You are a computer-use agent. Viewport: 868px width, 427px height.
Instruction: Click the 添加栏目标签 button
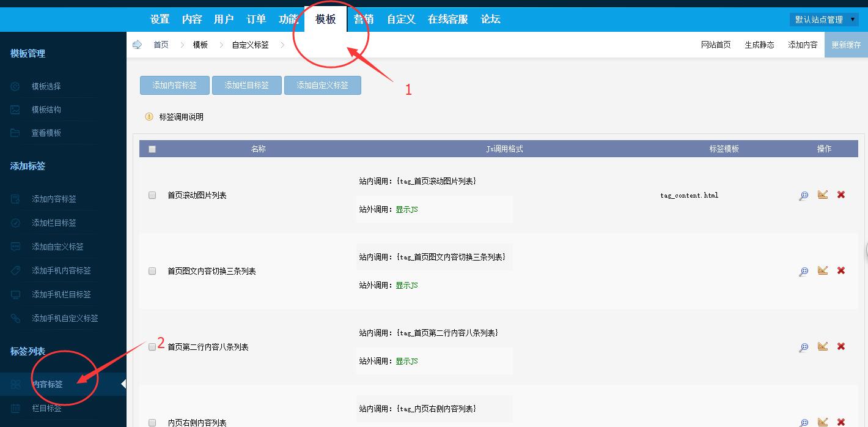(x=246, y=85)
